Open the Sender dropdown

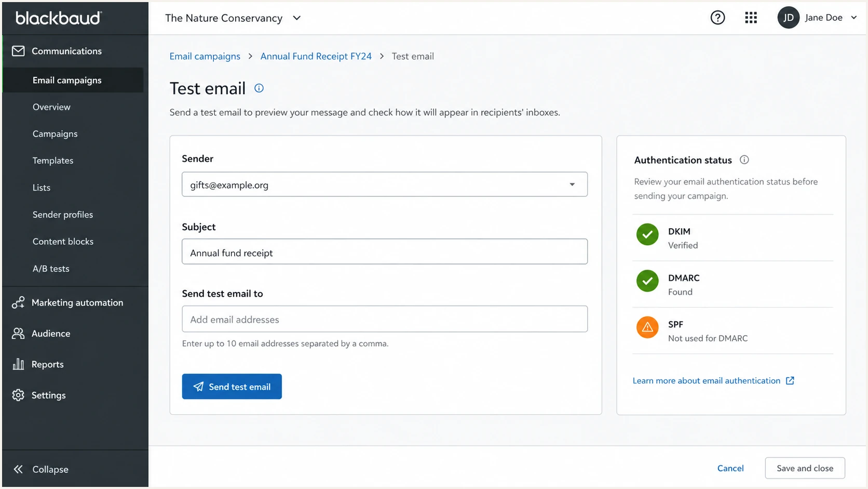[385, 184]
